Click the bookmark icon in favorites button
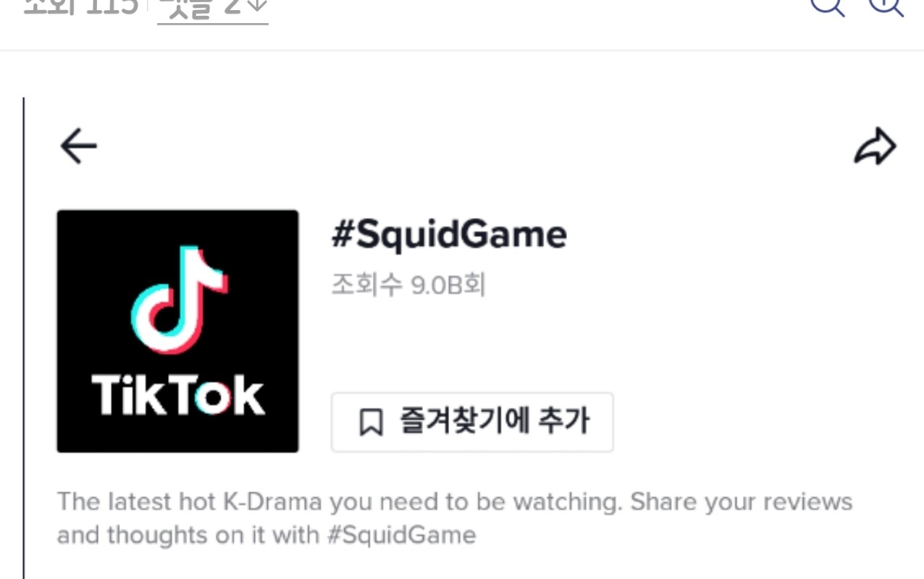 [x=371, y=422]
